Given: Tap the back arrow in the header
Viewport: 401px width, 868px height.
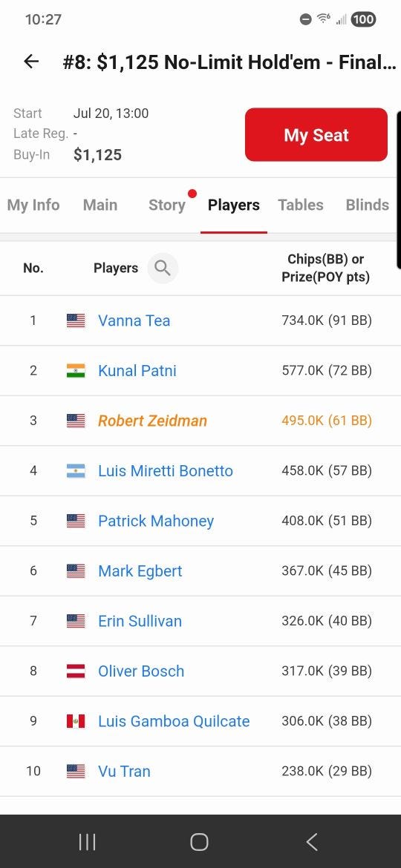Looking at the screenshot, I should (32, 62).
